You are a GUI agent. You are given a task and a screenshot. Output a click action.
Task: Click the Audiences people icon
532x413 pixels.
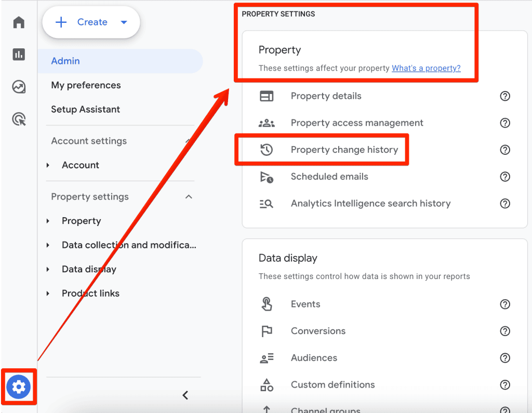pyautogui.click(x=267, y=358)
